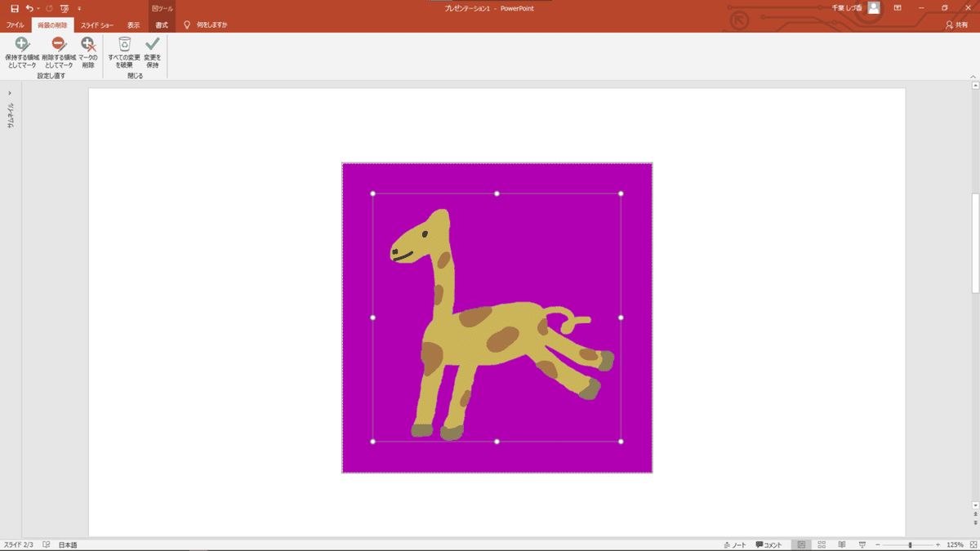Screen dimensions: 980x551
Task: Click the Start From Beginning slideshow icon
Action: coord(65,8)
